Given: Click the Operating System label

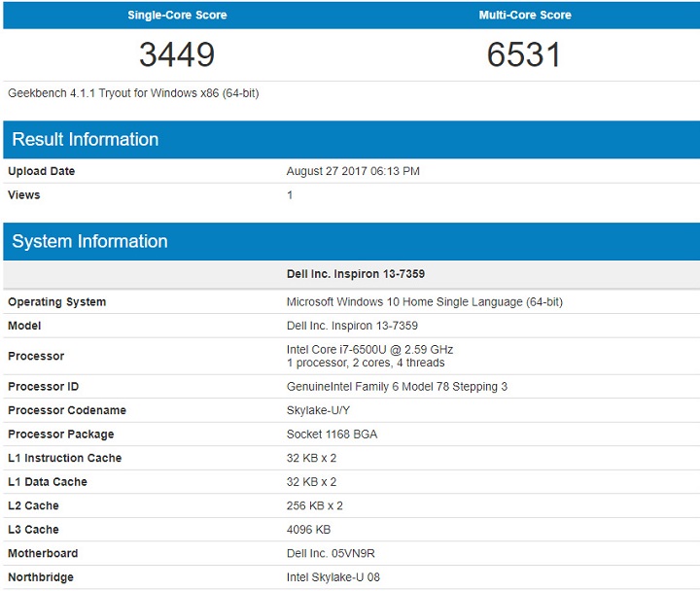Looking at the screenshot, I should pyautogui.click(x=57, y=301).
